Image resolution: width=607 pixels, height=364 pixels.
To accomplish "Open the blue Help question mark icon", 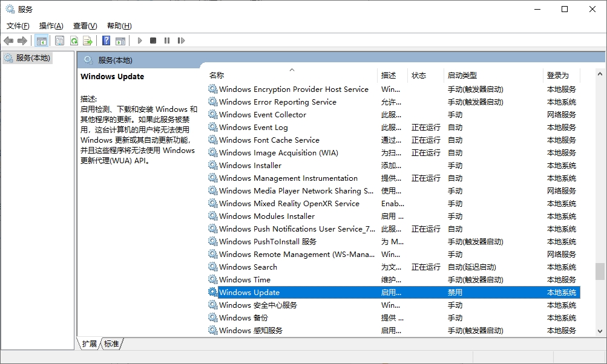I will tap(106, 41).
